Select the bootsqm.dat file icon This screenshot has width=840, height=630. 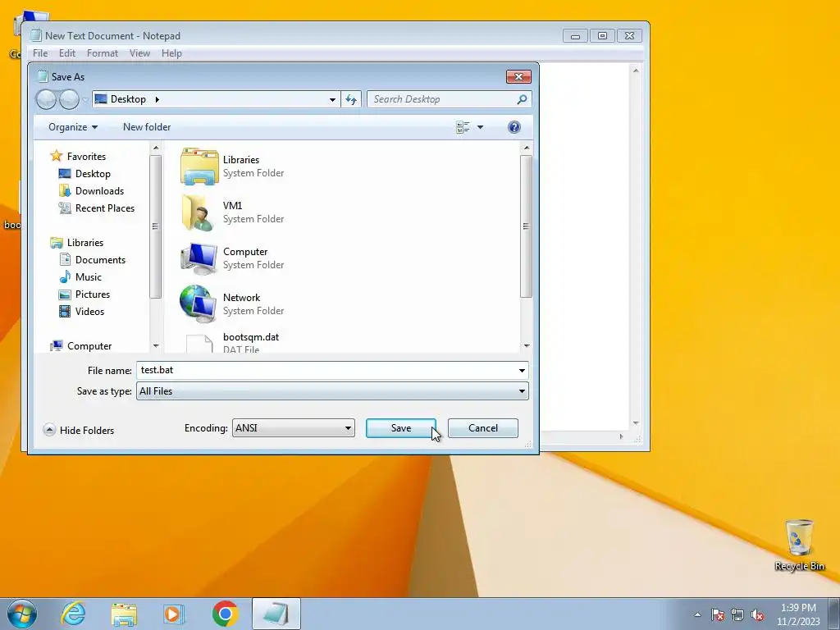(199, 344)
